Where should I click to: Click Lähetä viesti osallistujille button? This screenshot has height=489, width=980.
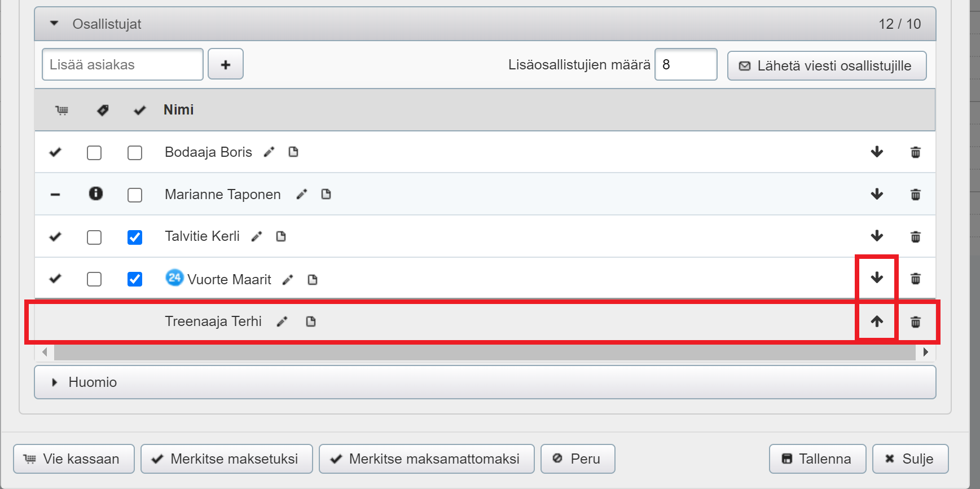coord(827,65)
